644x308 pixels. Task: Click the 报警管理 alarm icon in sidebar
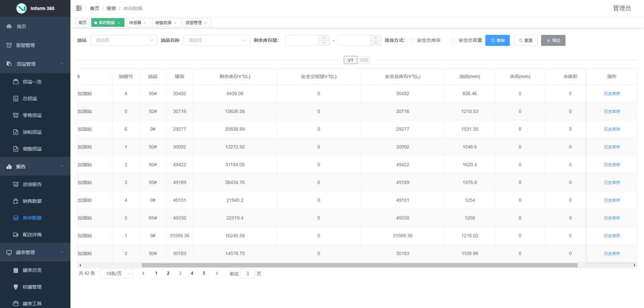(9, 45)
